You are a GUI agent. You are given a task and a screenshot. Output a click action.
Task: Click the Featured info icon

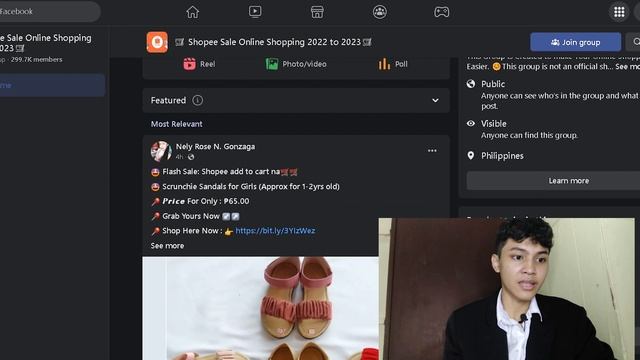198,100
